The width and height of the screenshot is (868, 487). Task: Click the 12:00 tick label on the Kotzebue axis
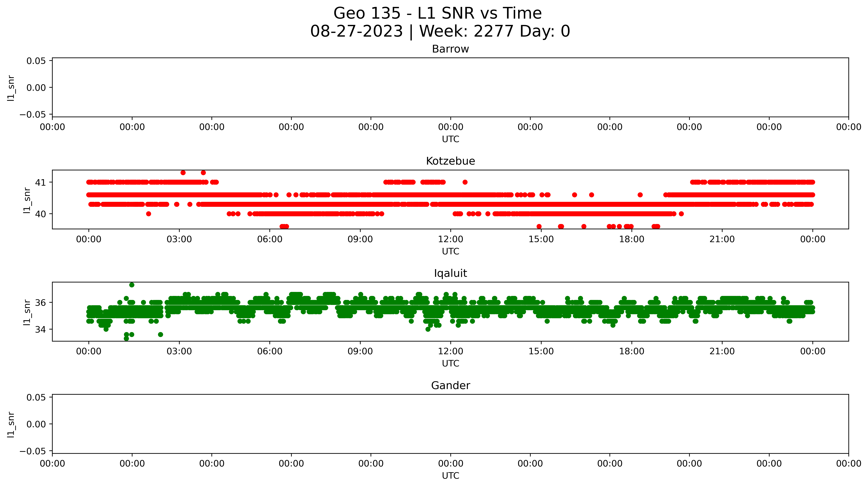451,239
